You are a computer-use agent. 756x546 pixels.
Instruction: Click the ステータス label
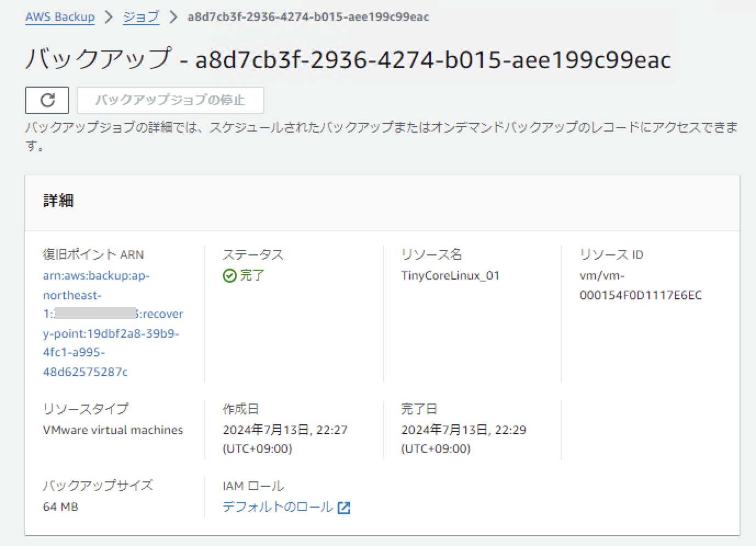[x=253, y=254]
